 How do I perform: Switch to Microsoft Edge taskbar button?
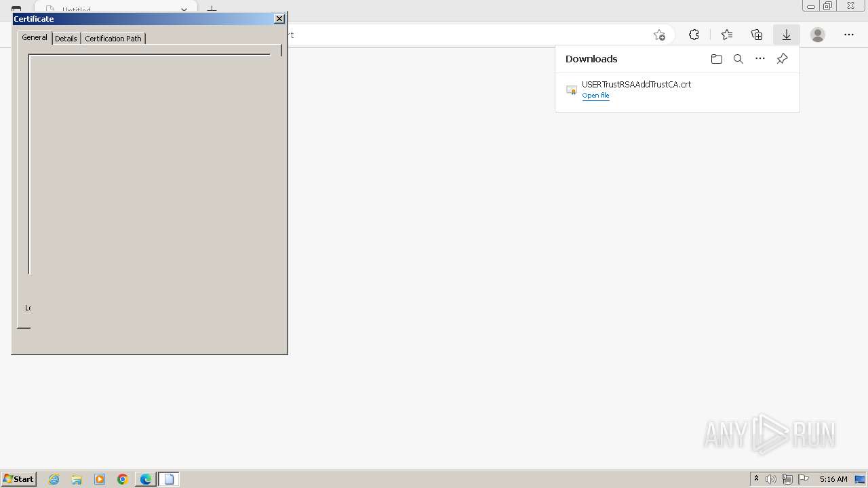[146, 479]
